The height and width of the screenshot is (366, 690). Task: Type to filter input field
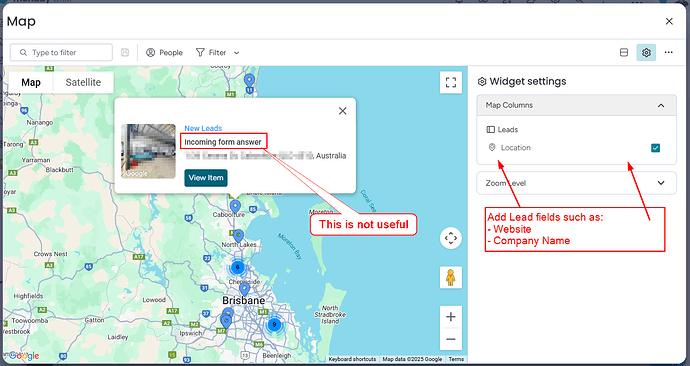point(61,52)
